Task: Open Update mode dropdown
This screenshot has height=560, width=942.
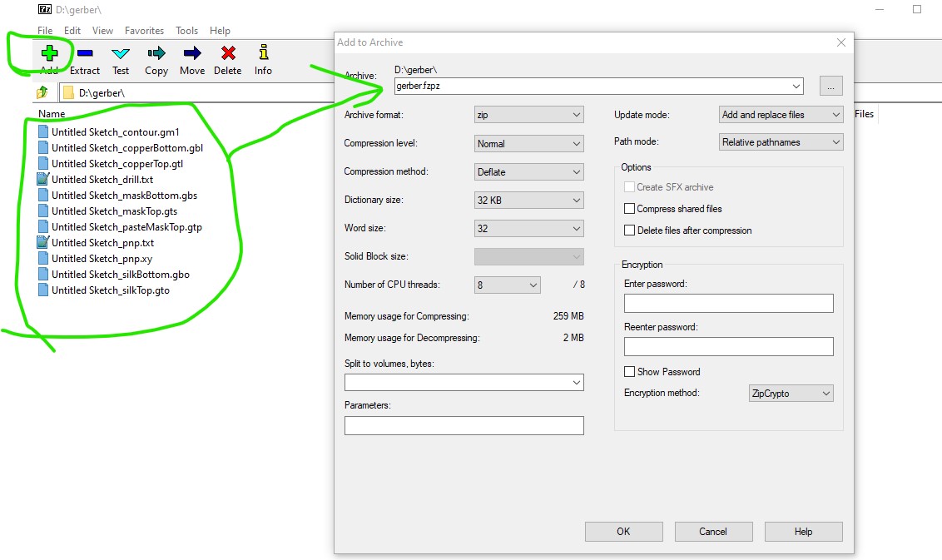Action: click(x=781, y=115)
